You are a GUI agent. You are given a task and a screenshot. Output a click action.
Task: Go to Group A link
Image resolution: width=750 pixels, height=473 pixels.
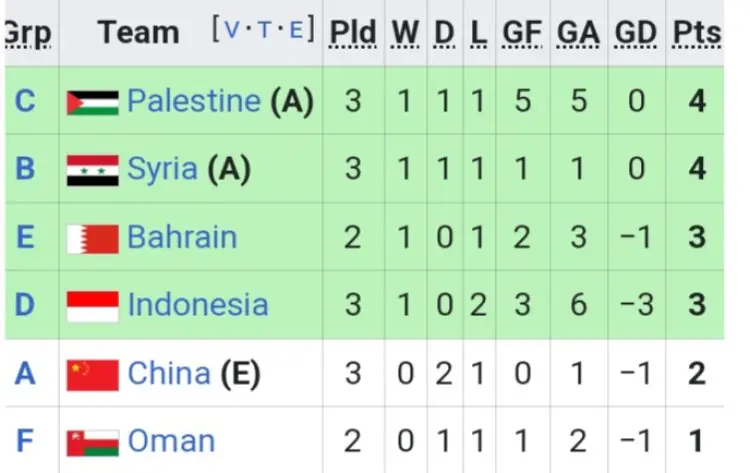tap(25, 374)
